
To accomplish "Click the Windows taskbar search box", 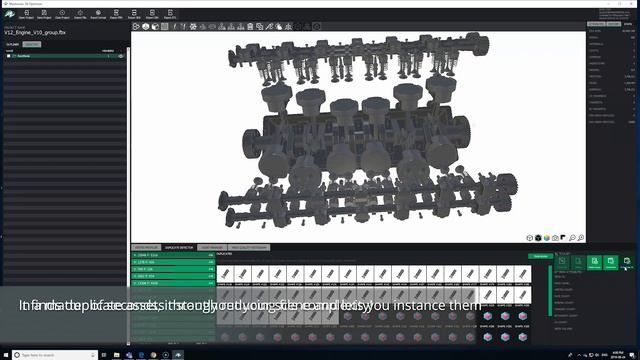I will click(x=55, y=355).
